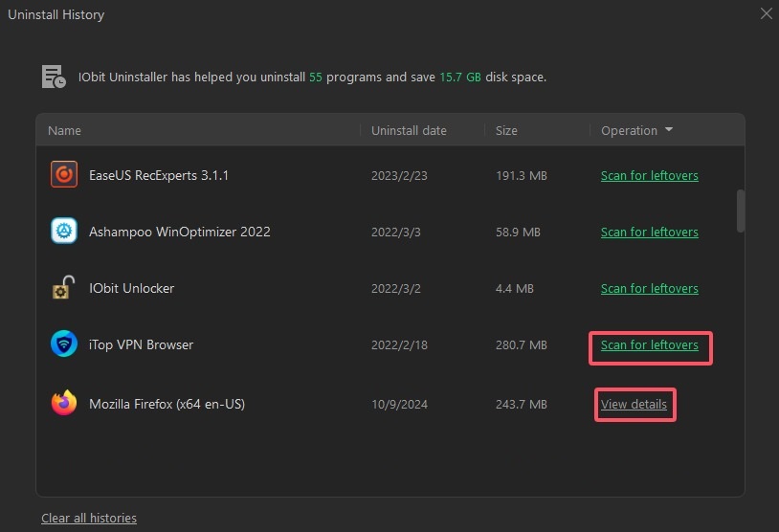Screen dimensions: 779x532
Task: Click the 2022/3/2 uninstall date
Action: [x=396, y=289]
